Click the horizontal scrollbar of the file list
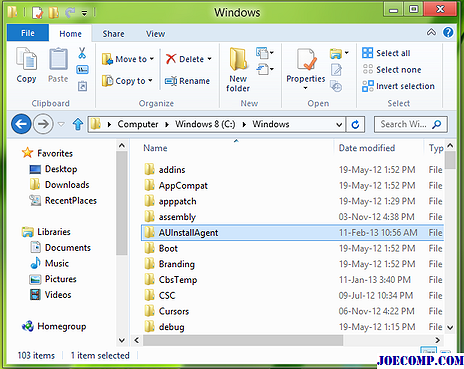The image size is (464, 369). [x=243, y=340]
